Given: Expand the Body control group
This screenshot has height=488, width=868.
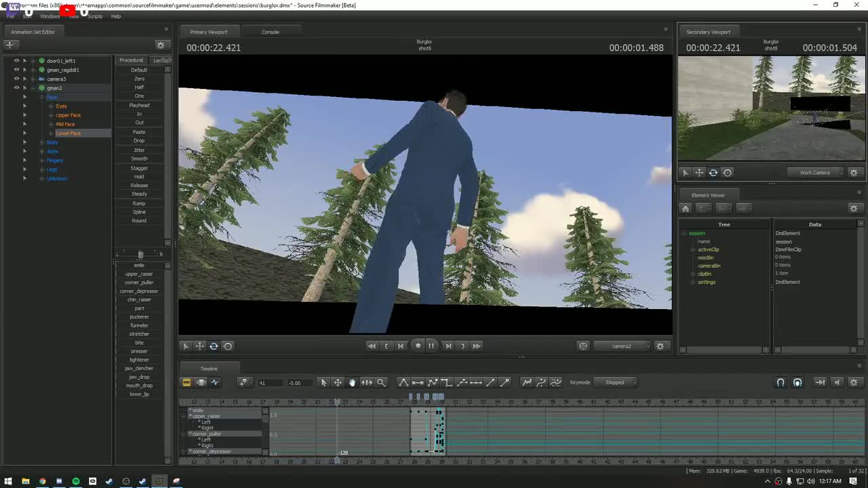Looking at the screenshot, I should pyautogui.click(x=42, y=142).
